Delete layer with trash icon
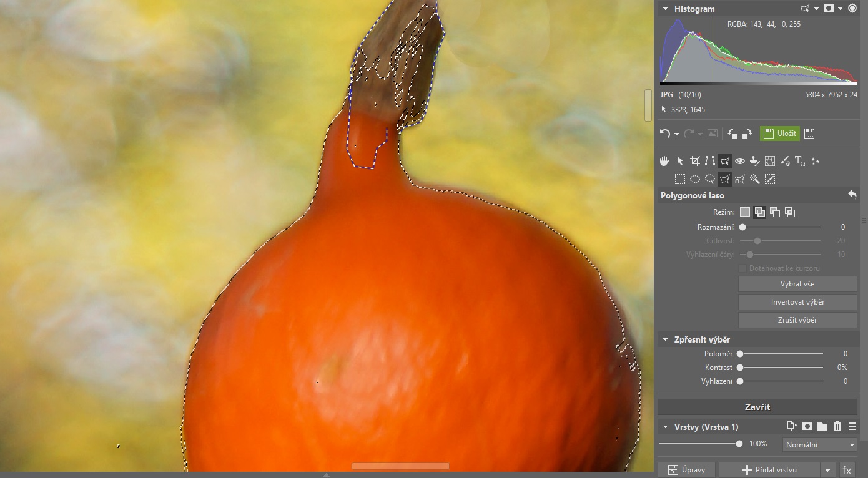The width and height of the screenshot is (868, 478). point(837,427)
